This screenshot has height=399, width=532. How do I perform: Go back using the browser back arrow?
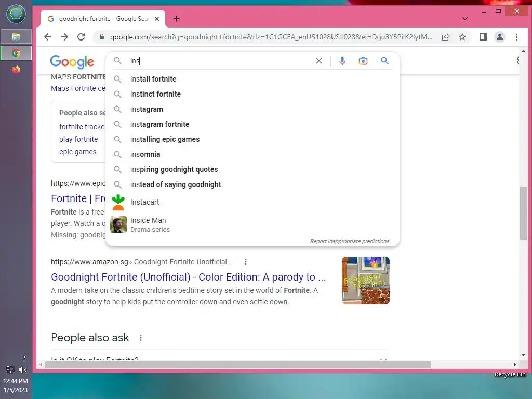48,37
